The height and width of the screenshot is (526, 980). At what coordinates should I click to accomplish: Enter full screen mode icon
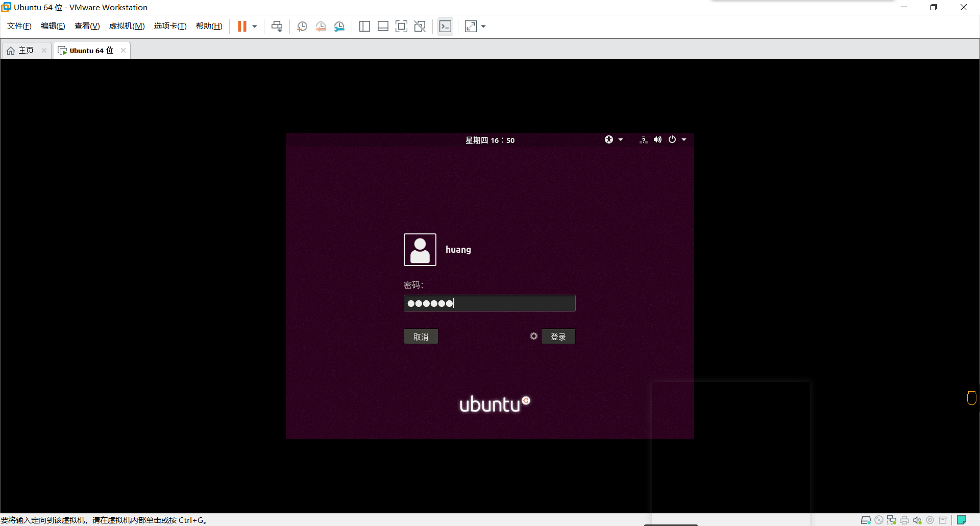point(402,27)
